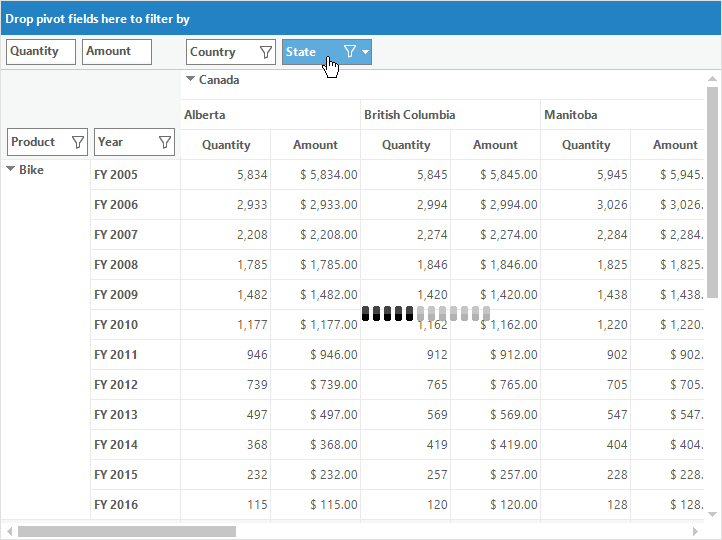Select the Alberta column header
Image resolution: width=722 pixels, height=540 pixels.
pos(270,115)
